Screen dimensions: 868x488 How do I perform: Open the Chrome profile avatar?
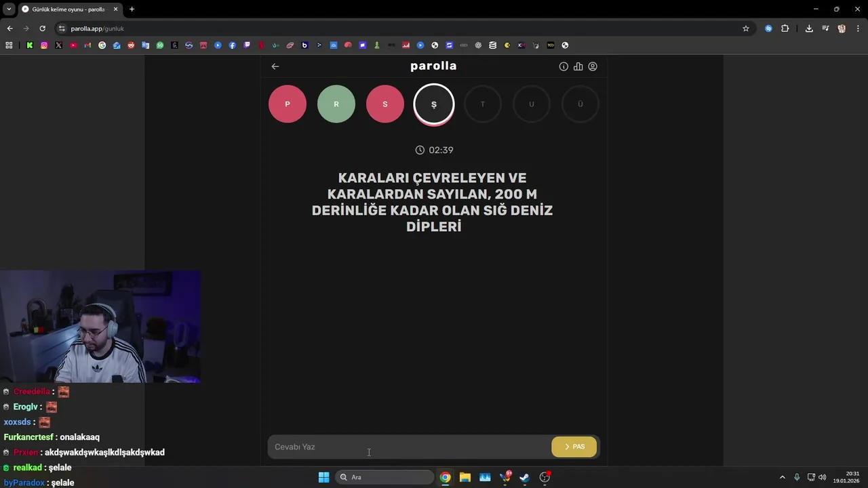click(842, 28)
